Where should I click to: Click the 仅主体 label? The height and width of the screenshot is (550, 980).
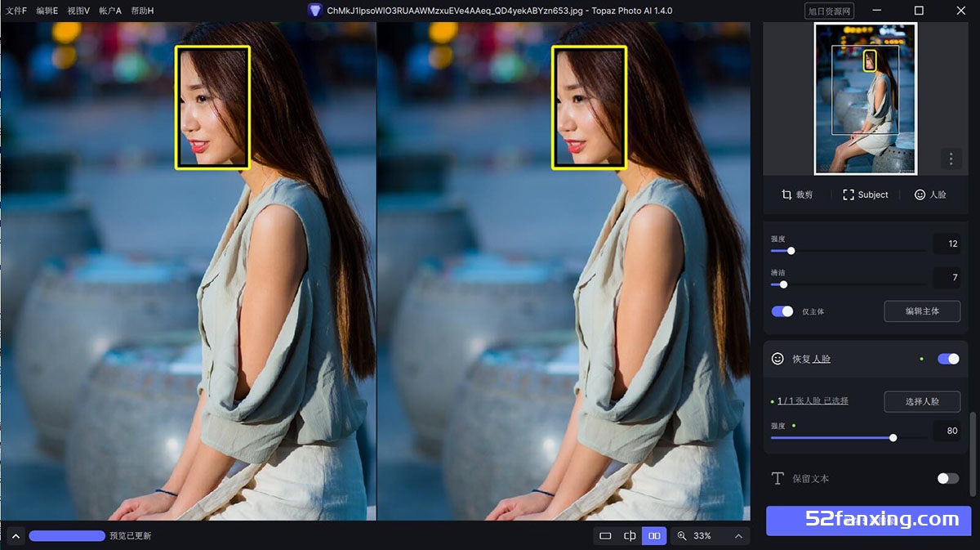(813, 311)
